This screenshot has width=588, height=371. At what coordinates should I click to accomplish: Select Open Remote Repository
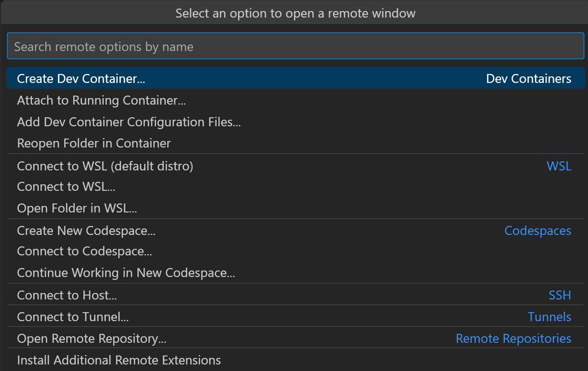click(295, 338)
